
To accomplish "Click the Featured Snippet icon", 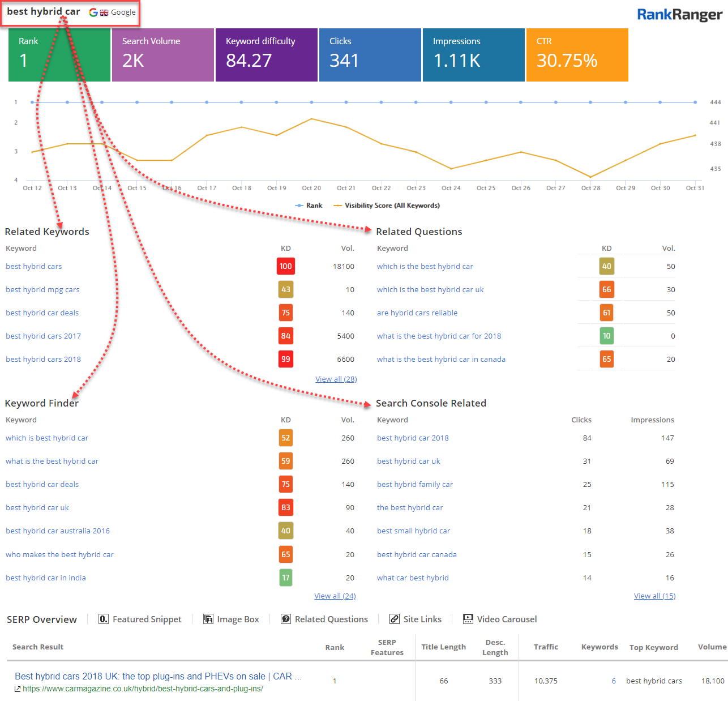I will point(104,619).
